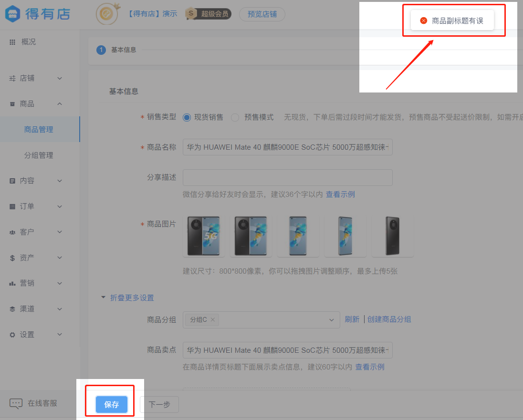Click the 商品副标题有误 error message

[x=457, y=20]
